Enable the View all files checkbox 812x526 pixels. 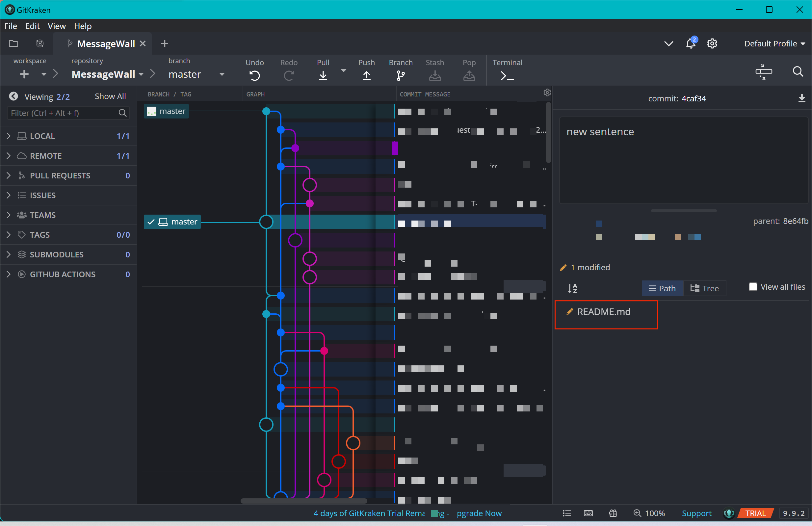coord(753,287)
